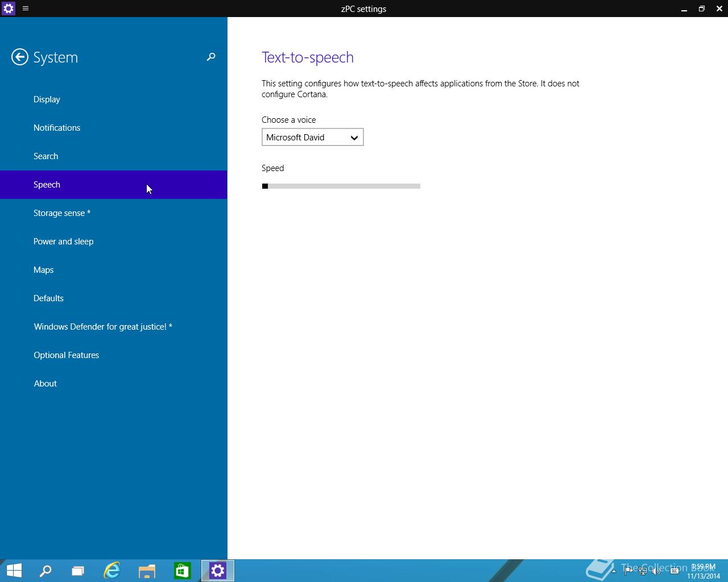Open the volume speaker tray icon

(x=657, y=571)
